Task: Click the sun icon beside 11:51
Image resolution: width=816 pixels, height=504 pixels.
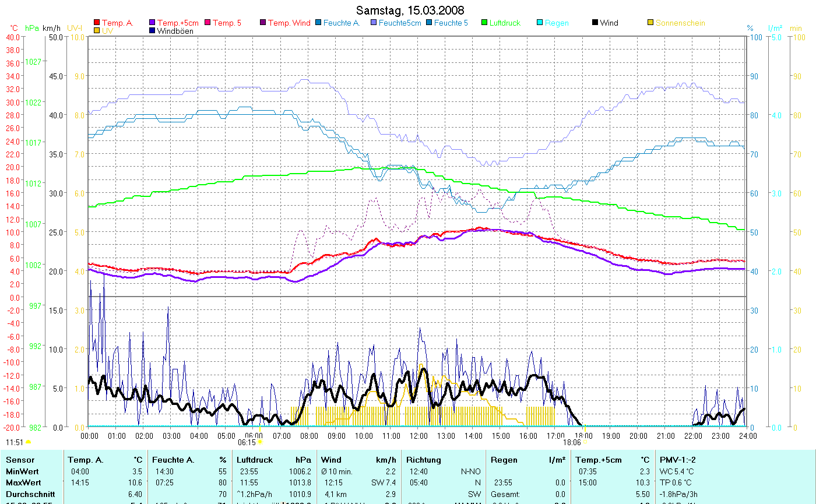Action: tap(29, 443)
